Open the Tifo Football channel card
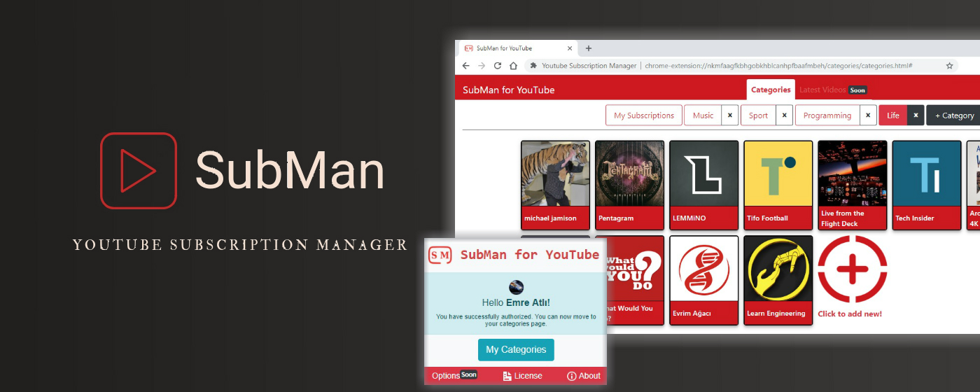Image resolution: width=980 pixels, height=392 pixels. tap(778, 185)
